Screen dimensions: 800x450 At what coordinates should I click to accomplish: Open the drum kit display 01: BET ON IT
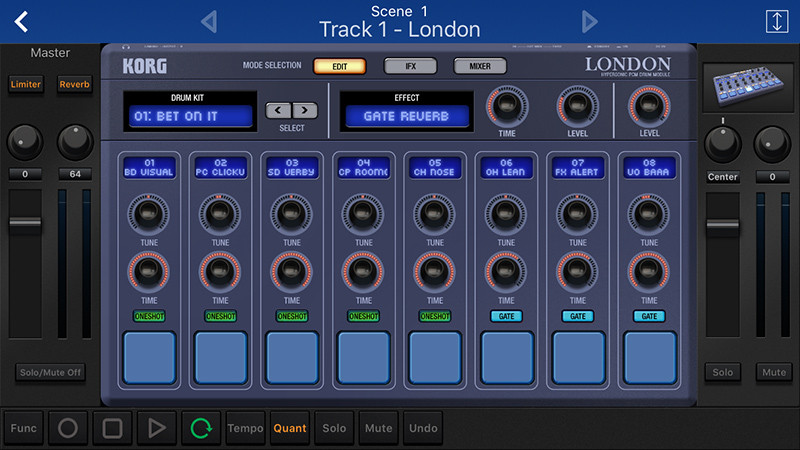pos(190,116)
